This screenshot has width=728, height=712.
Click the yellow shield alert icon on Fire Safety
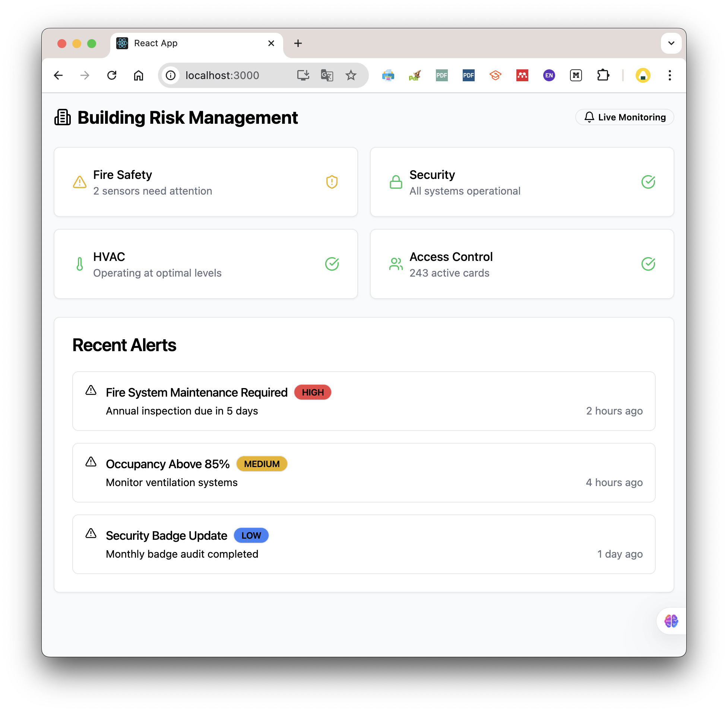(x=332, y=182)
